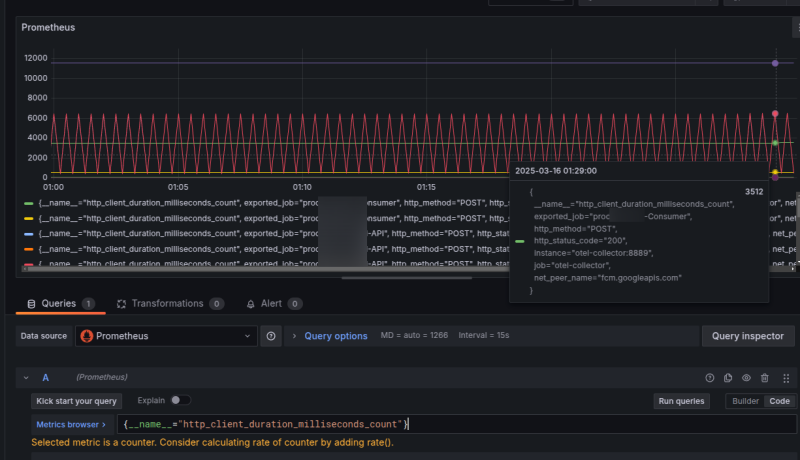
Task: Click the Alert tab bell icon
Action: tap(250, 304)
